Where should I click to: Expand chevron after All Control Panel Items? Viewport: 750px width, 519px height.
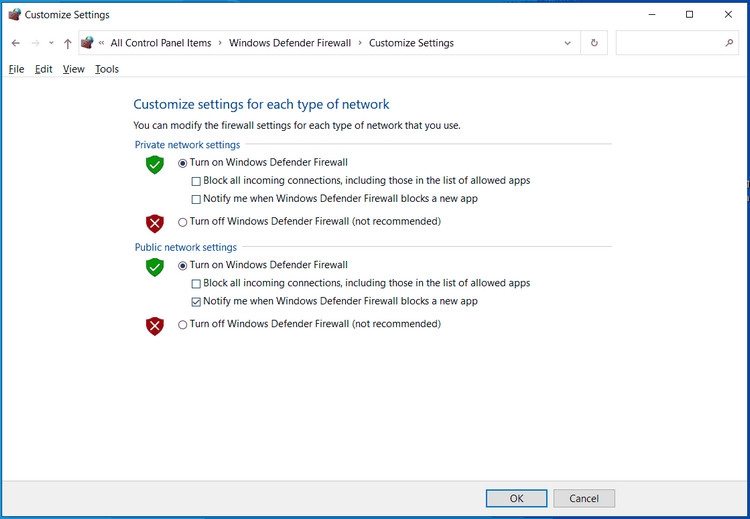tap(220, 43)
